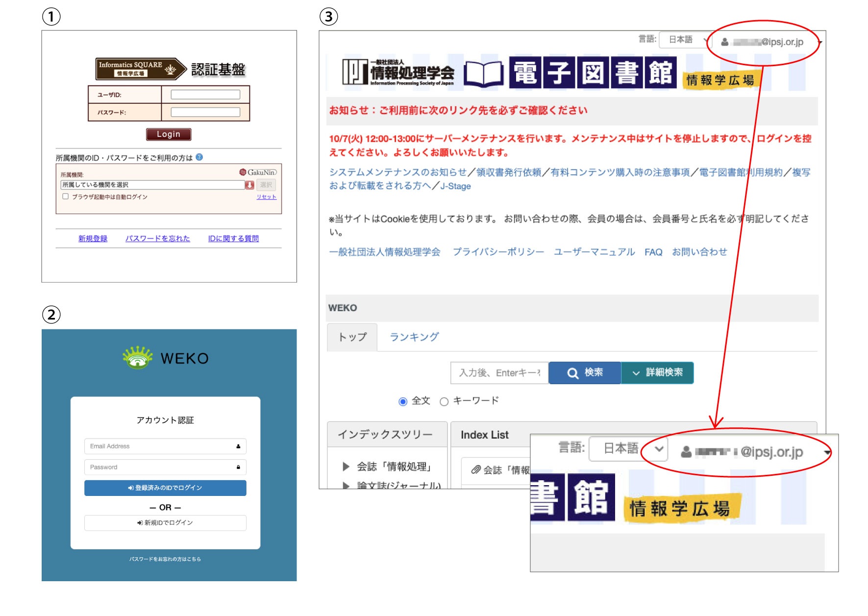Open the 日本語 language dropdown
868x616 pixels.
(x=685, y=40)
